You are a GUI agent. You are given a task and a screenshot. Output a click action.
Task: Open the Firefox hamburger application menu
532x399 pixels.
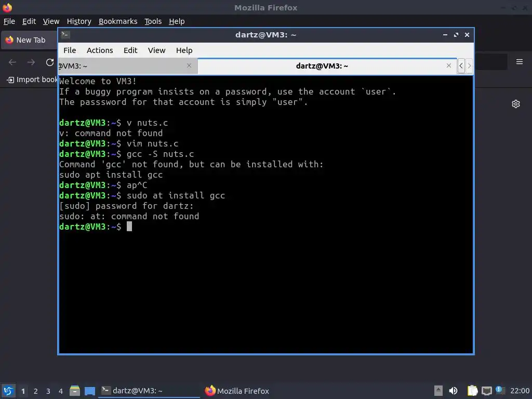pyautogui.click(x=519, y=62)
